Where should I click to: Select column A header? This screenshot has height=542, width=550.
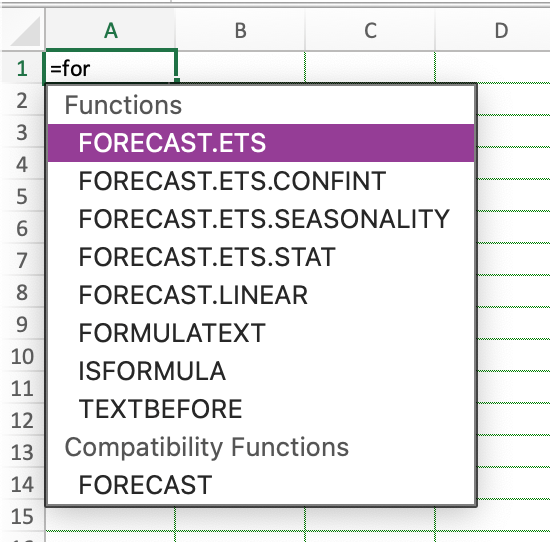click(x=110, y=31)
